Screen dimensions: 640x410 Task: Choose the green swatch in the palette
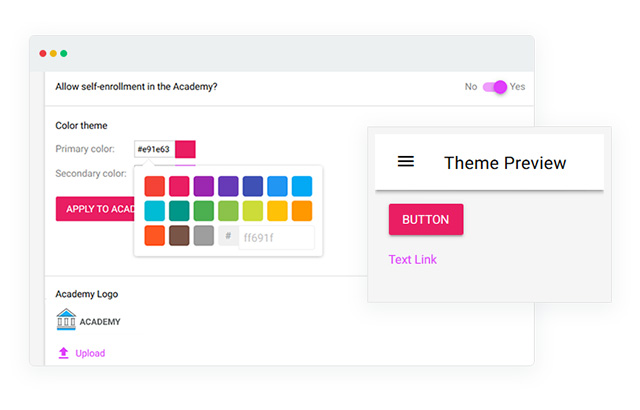coord(204,211)
